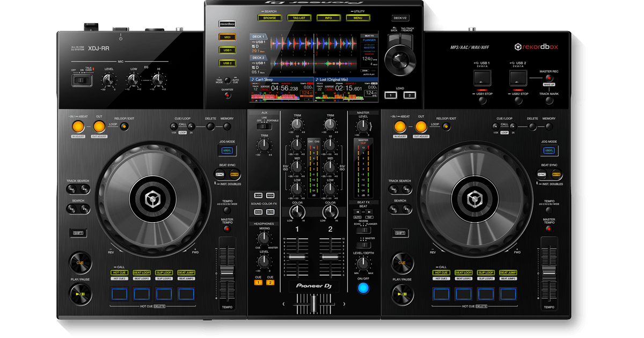
Task: Tap right deck RELOOP/EXIT button
Action: 447,127
